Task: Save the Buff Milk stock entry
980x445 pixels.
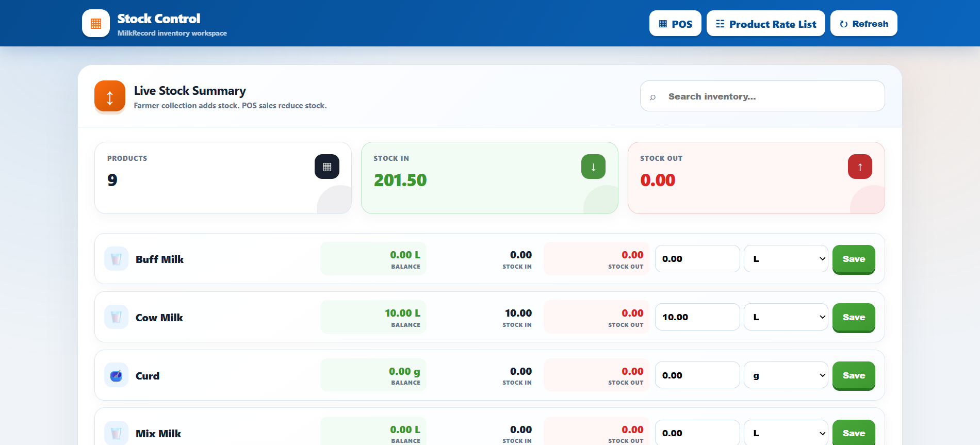Action: [x=854, y=259]
